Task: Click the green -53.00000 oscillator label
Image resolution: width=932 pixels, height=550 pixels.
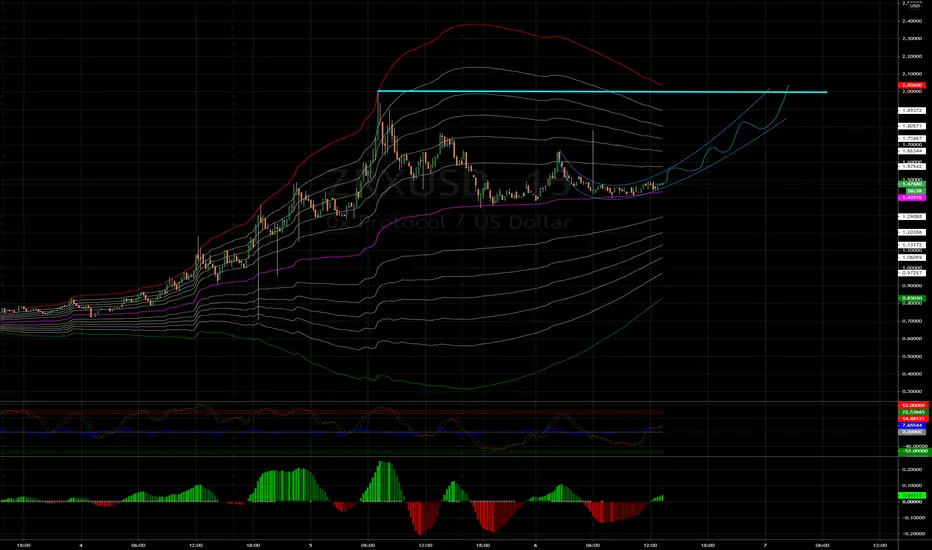Action: pos(914,451)
